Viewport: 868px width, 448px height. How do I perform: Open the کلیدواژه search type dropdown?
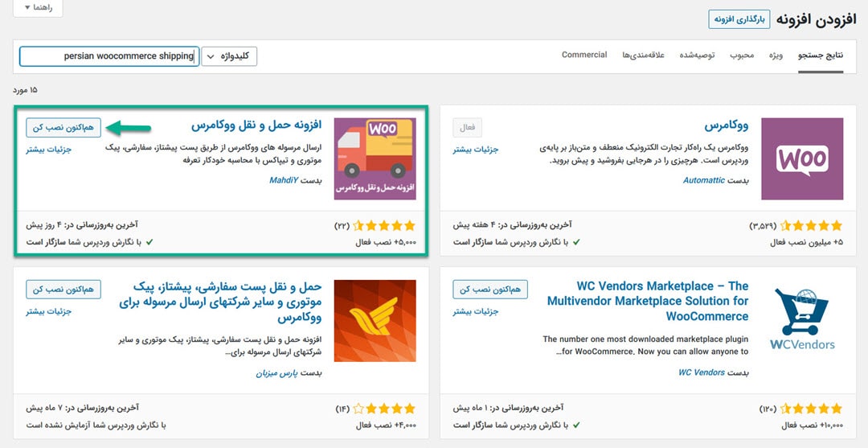[x=229, y=56]
